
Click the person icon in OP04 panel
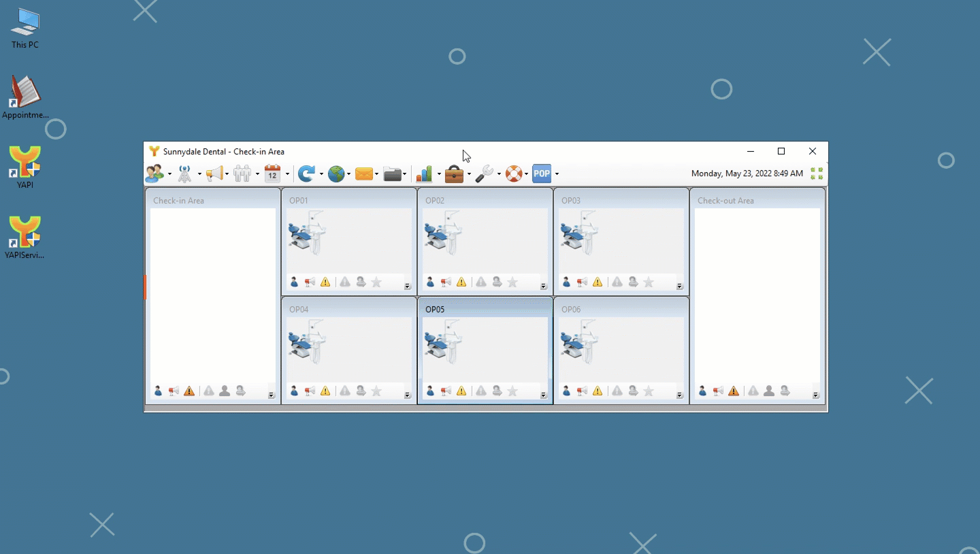click(x=294, y=391)
